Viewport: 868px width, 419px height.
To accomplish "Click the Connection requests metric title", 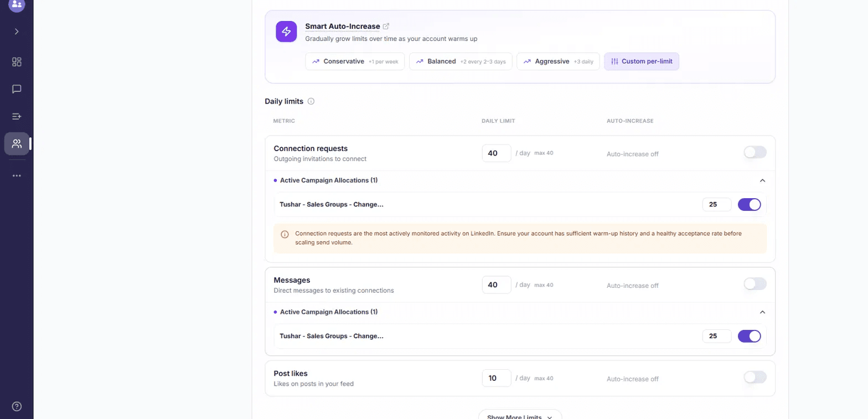I will (311, 148).
